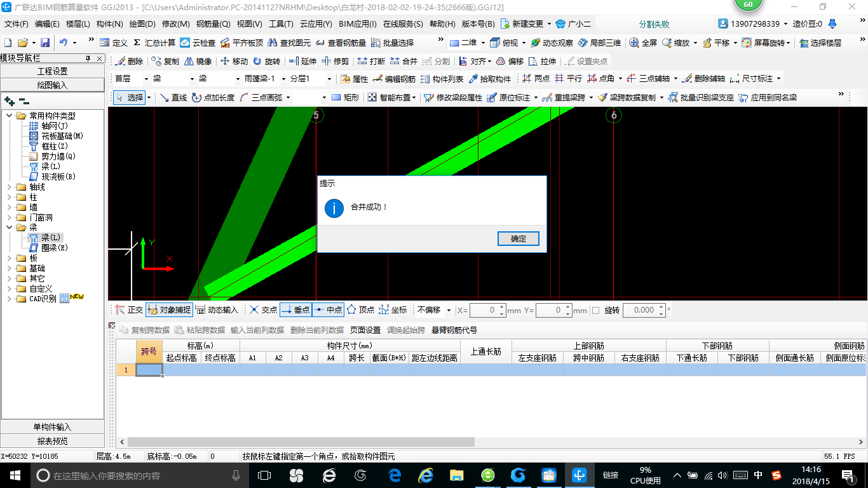
Task: Open 构件列表 component list
Action: [x=442, y=79]
